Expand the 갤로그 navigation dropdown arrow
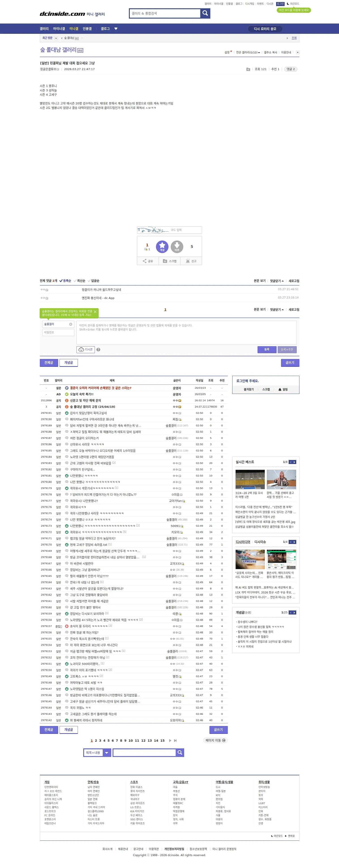The image size is (339, 868). (x=116, y=29)
